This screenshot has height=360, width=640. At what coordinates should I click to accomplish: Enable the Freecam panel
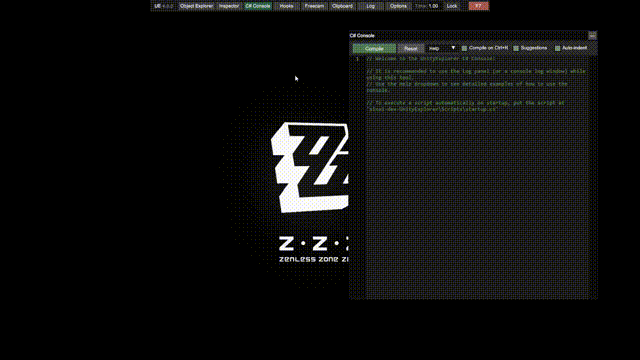[x=314, y=6]
